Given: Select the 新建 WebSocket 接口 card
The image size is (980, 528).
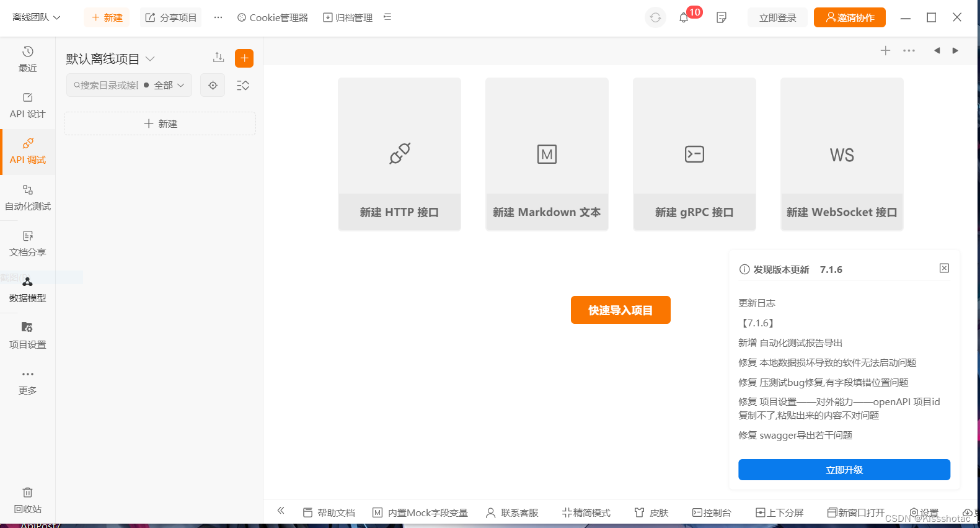Looking at the screenshot, I should click(842, 154).
